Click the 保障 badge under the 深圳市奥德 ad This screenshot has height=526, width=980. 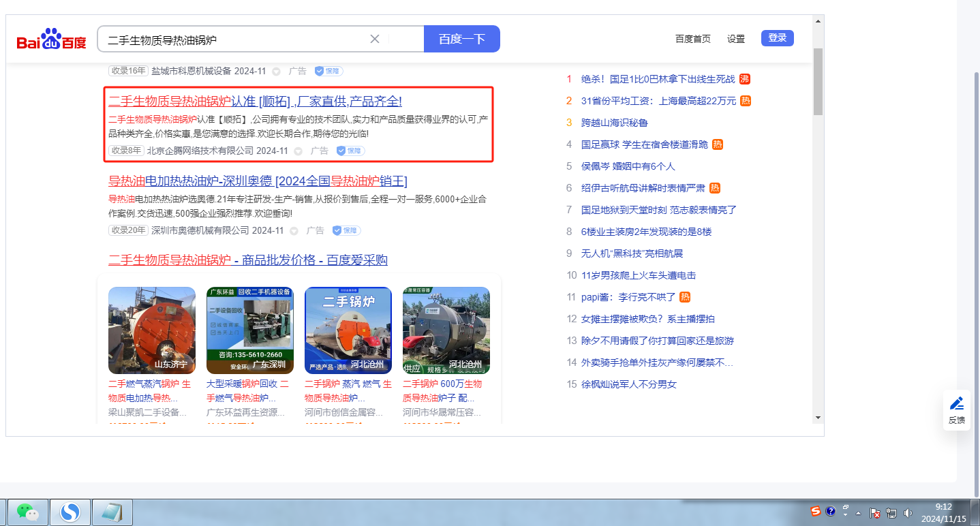[346, 230]
